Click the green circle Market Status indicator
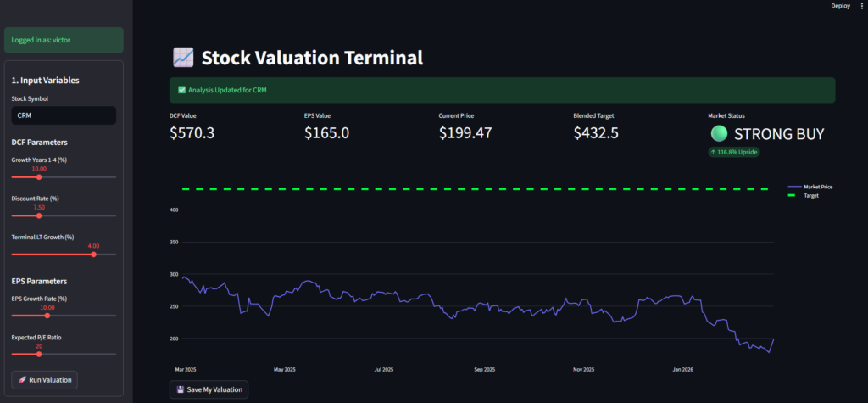The width and height of the screenshot is (868, 403). coord(719,133)
